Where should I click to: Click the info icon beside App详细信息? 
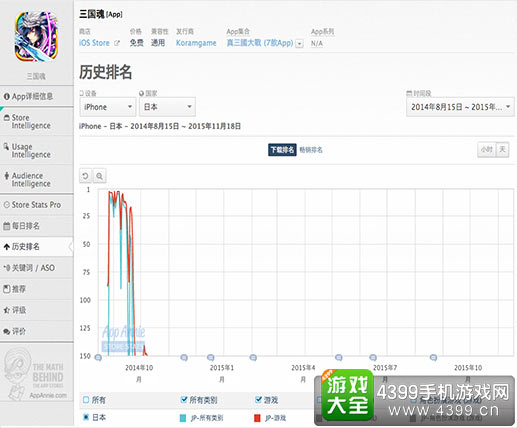(6, 97)
